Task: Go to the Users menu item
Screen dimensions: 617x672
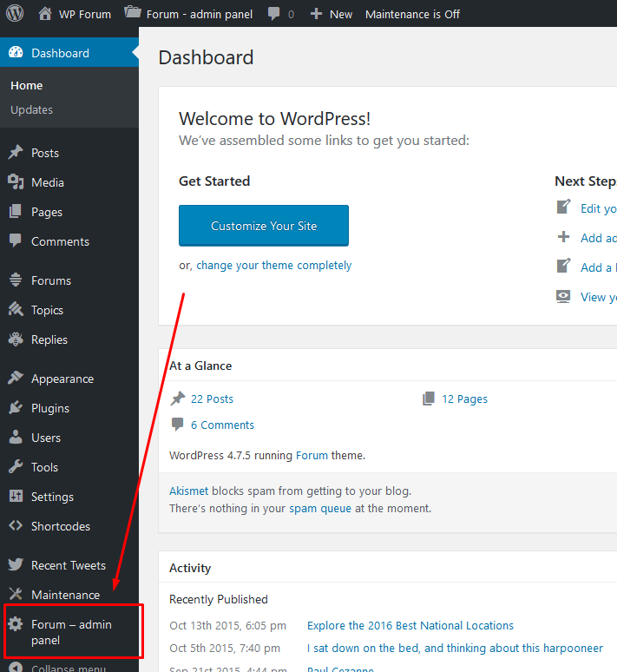Action: pyautogui.click(x=46, y=438)
